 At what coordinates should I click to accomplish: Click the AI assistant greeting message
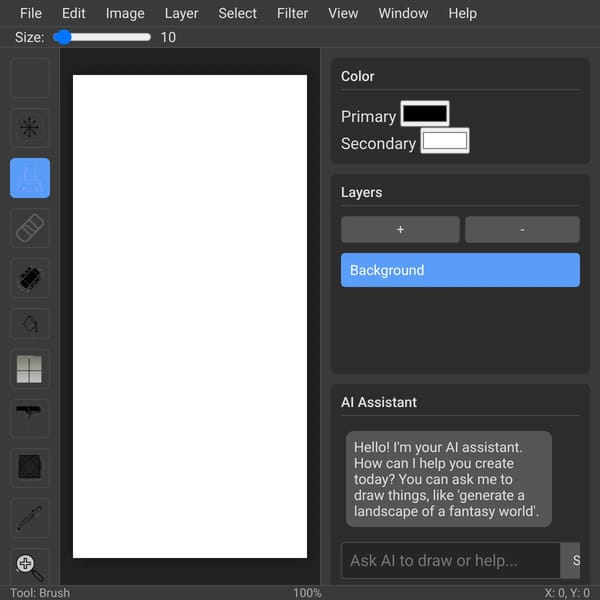(448, 479)
